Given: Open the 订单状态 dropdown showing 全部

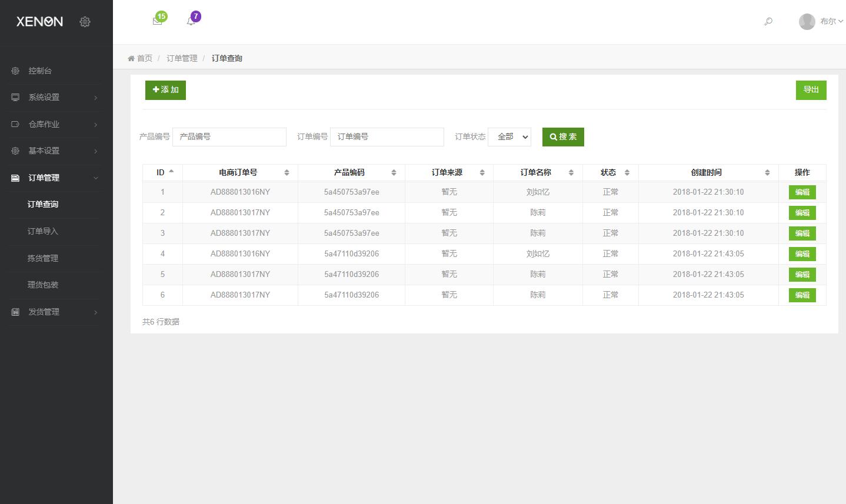Looking at the screenshot, I should point(509,137).
